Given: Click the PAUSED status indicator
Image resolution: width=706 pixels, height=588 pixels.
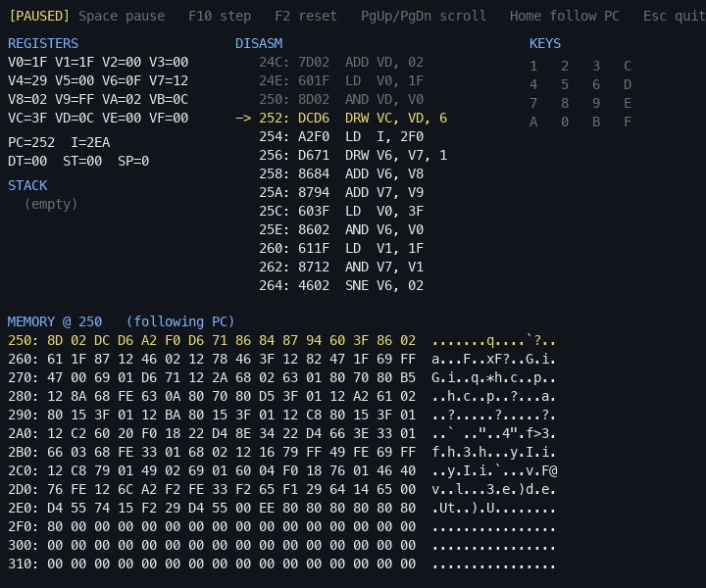Looking at the screenshot, I should pyautogui.click(x=39, y=17).
